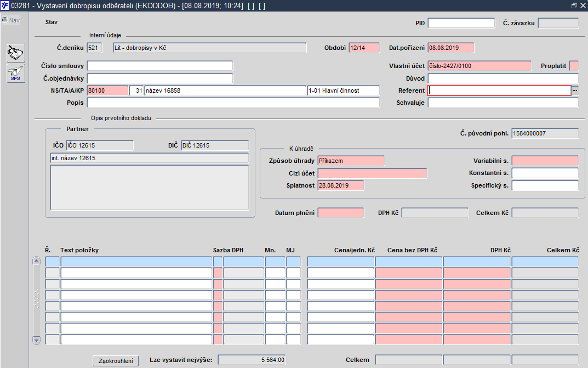Image resolution: width=588 pixels, height=368 pixels.
Task: Click the items table scrollbar track
Action: (36, 301)
